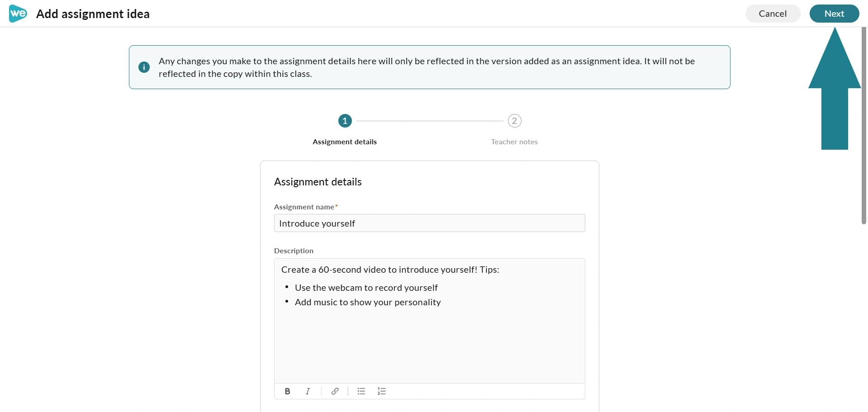Click the "Assignment details" step label
Image resolution: width=868 pixels, height=412 pixels.
[345, 142]
